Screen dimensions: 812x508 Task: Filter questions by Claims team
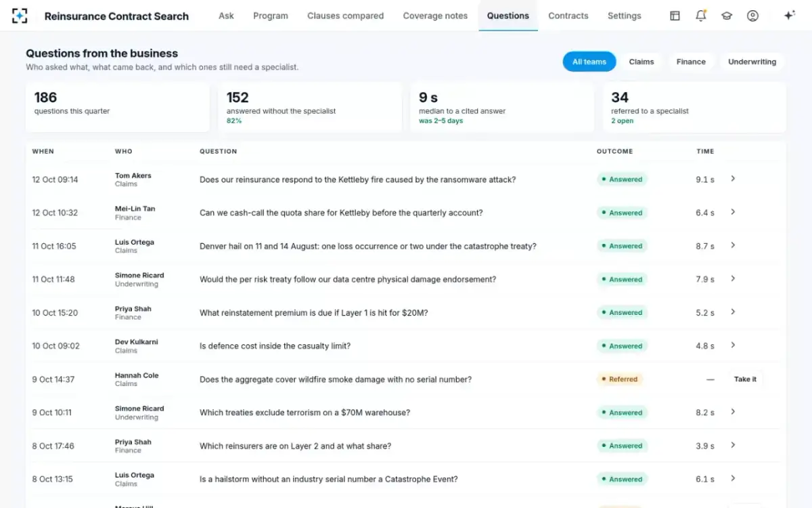[641, 62]
